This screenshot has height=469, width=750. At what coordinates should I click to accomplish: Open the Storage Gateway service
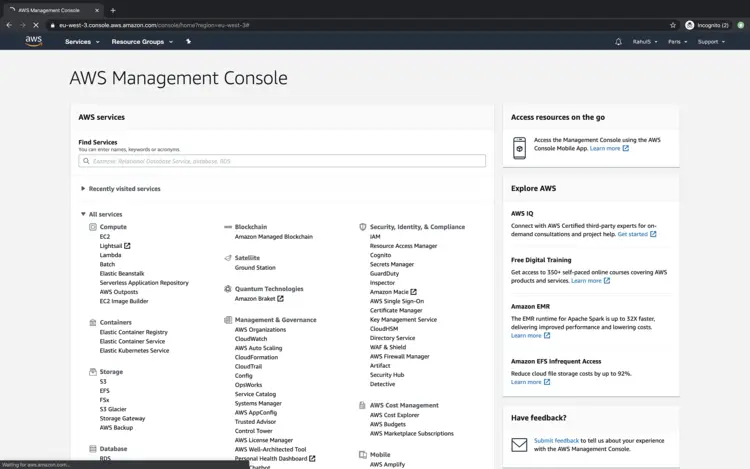pos(122,418)
